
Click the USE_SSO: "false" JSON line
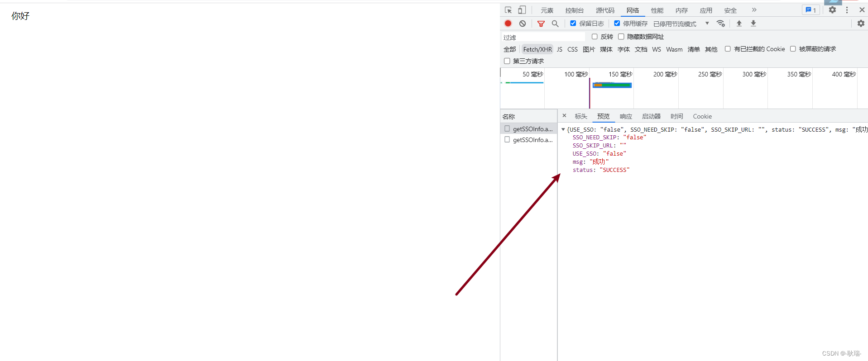pos(599,154)
